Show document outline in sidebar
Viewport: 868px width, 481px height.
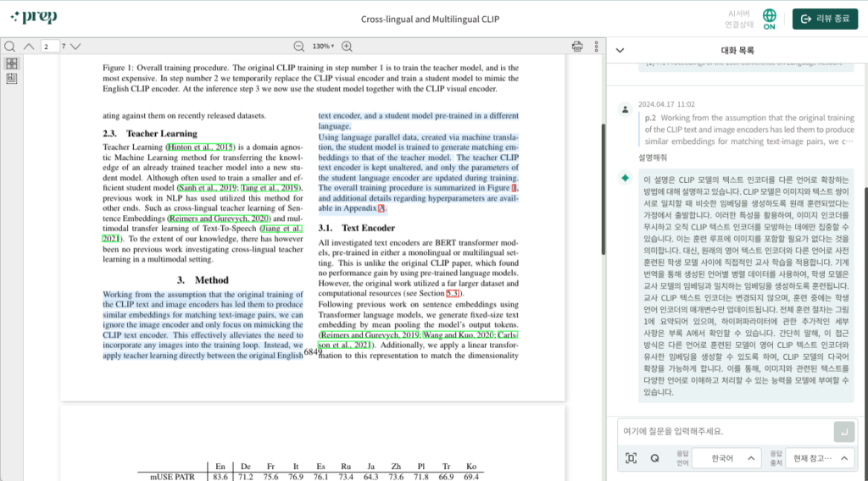12,79
